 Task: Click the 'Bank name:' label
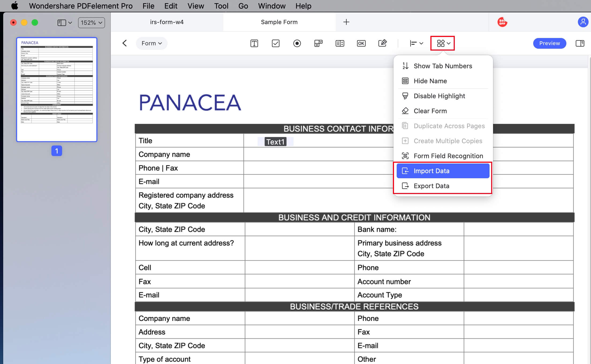pyautogui.click(x=377, y=229)
